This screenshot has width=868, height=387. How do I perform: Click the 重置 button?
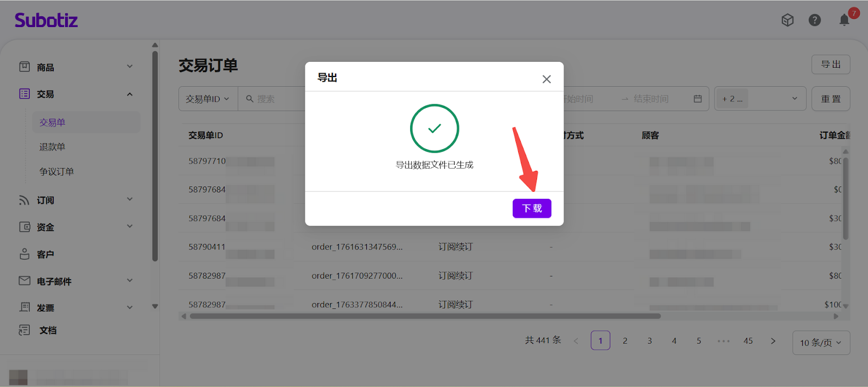click(831, 99)
